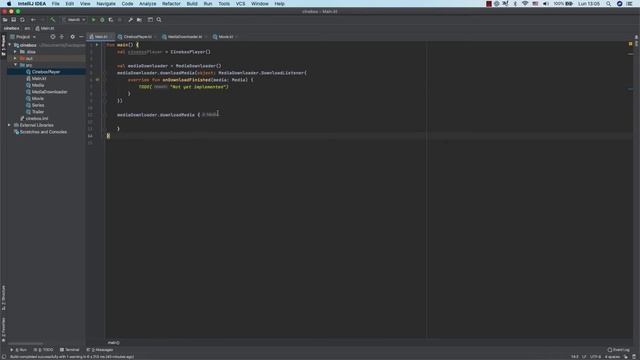Open Project panel gear settings
Viewport: 640px width, 360px height.
pos(73,37)
